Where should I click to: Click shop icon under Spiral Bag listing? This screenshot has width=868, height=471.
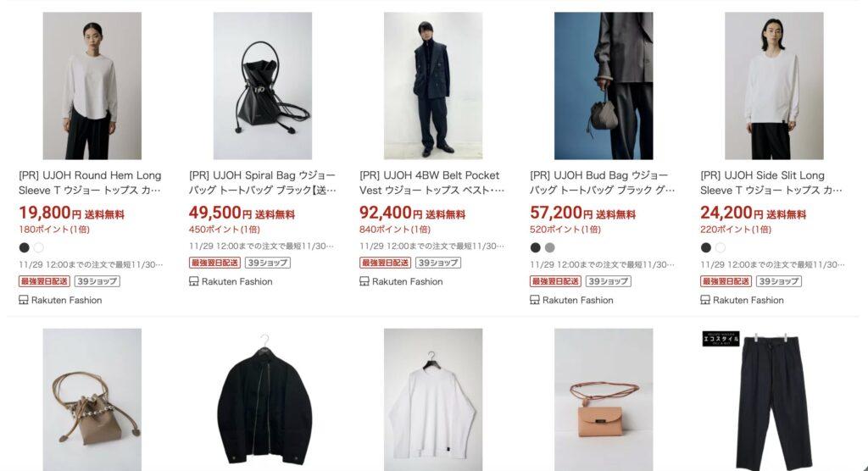[x=194, y=281]
